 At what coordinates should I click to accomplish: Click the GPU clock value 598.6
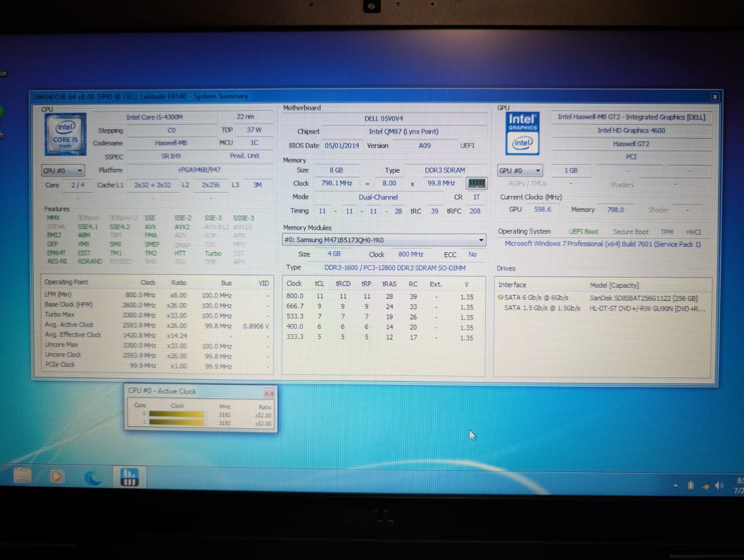coord(542,210)
